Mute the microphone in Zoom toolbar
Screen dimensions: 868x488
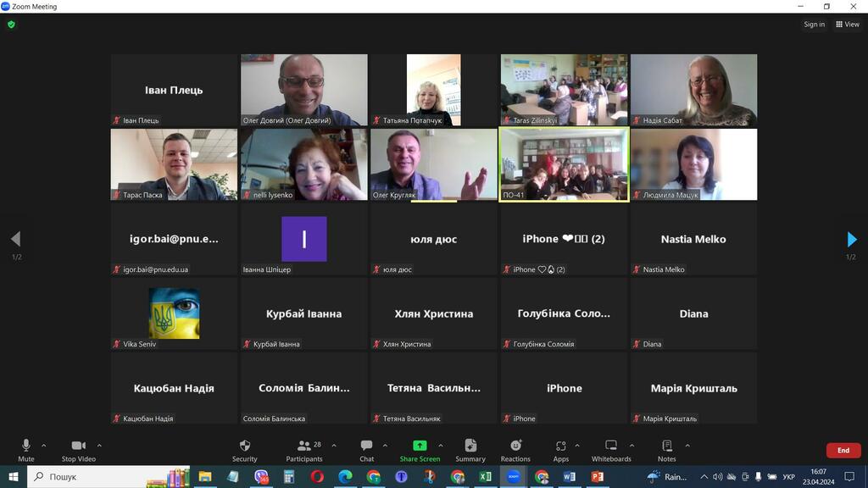[x=25, y=448]
